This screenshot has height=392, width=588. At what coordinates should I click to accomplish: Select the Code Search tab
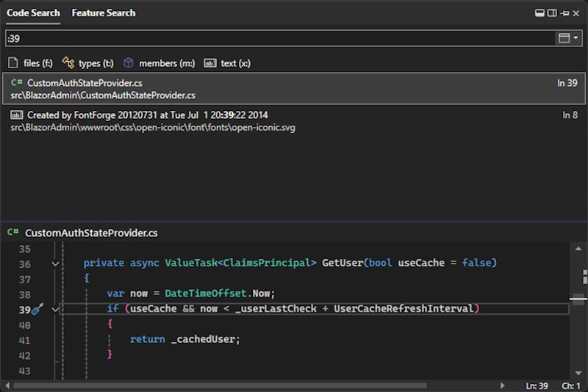33,13
